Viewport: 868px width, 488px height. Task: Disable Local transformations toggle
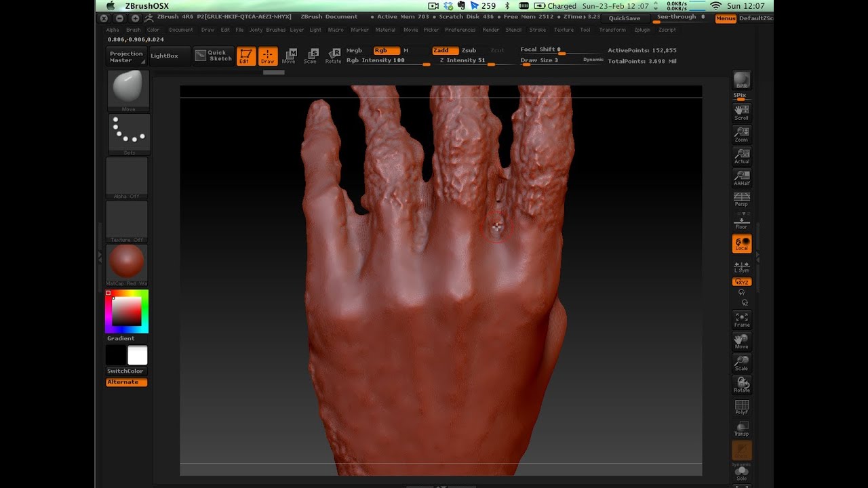742,244
